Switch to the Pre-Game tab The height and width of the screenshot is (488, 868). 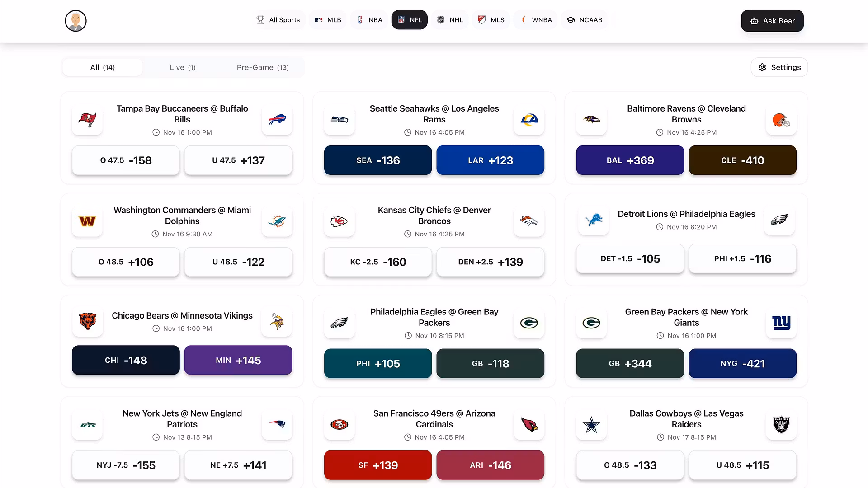pyautogui.click(x=263, y=67)
